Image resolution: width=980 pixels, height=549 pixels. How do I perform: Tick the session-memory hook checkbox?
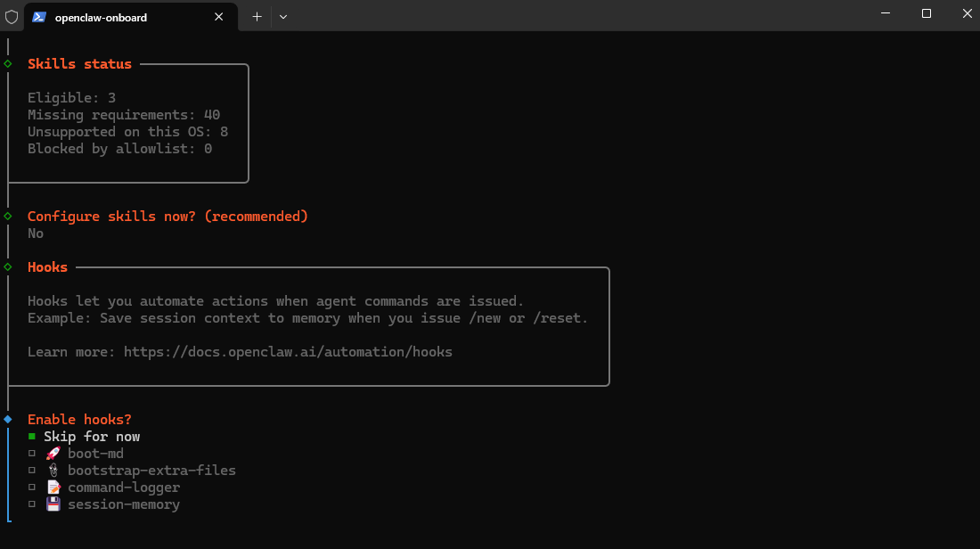[32, 504]
